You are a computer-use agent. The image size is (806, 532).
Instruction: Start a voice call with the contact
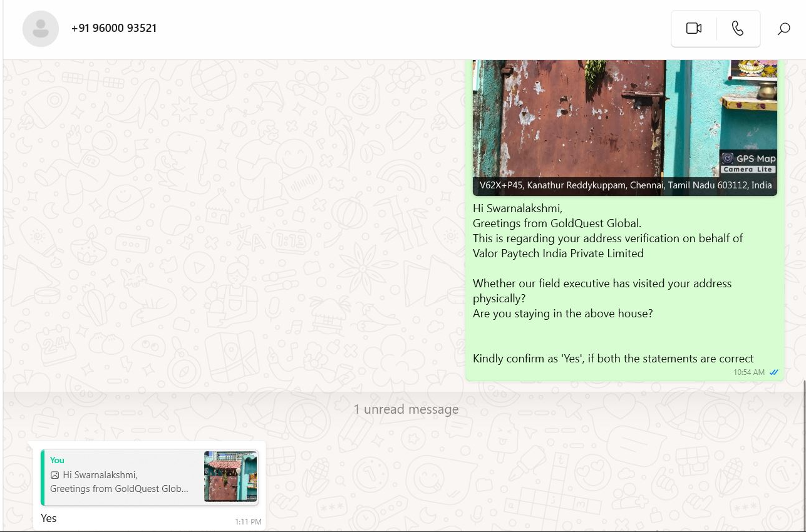point(738,28)
